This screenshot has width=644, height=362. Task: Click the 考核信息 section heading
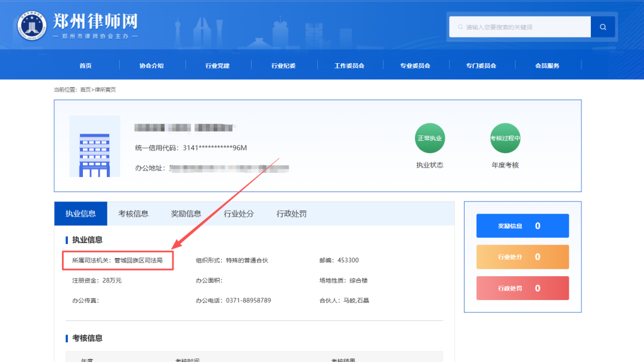tap(87, 338)
